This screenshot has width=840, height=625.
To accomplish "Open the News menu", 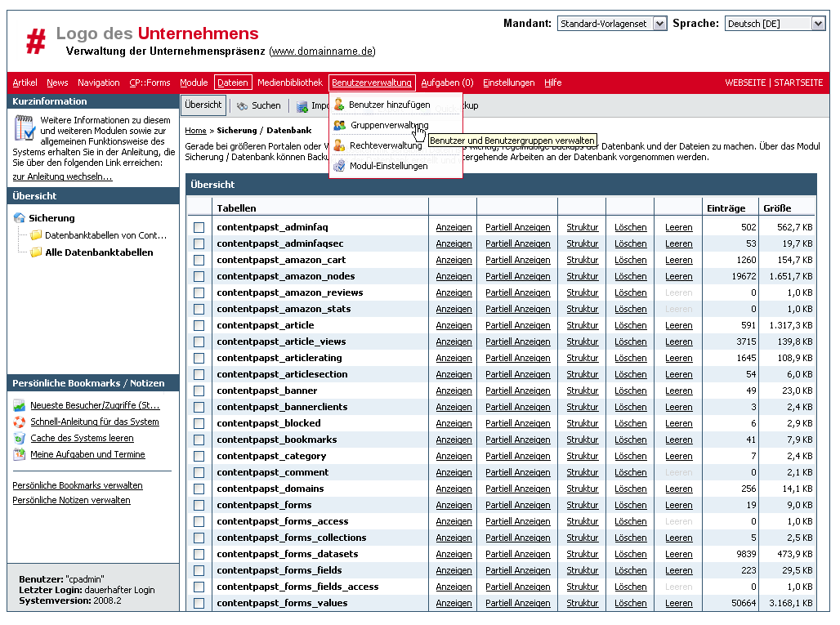I will tap(57, 83).
